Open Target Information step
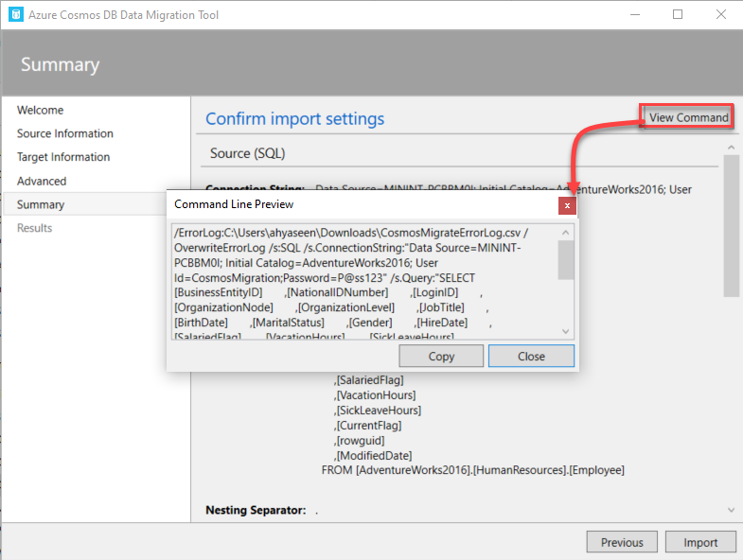 [63, 157]
